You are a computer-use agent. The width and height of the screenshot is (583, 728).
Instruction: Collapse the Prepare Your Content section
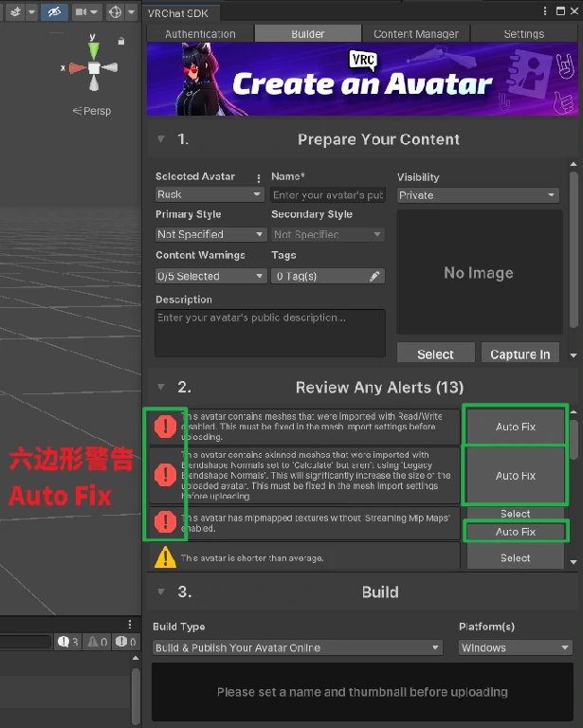point(161,139)
